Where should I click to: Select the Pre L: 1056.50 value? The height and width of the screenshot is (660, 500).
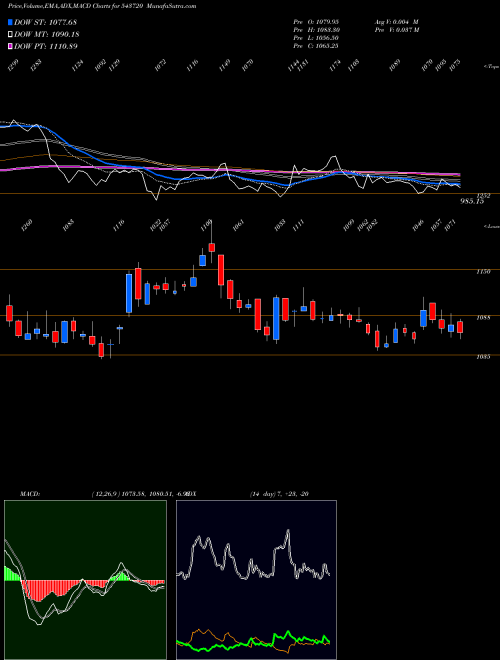[x=316, y=38]
